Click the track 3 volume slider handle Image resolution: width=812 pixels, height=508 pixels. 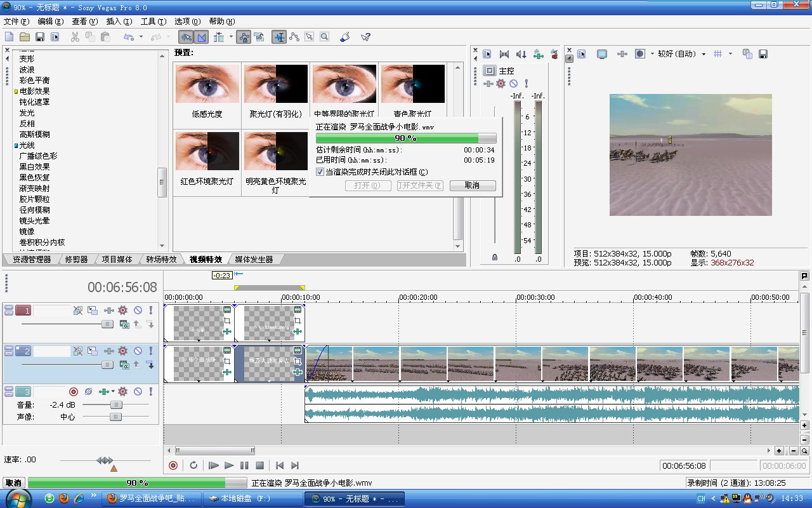click(116, 404)
